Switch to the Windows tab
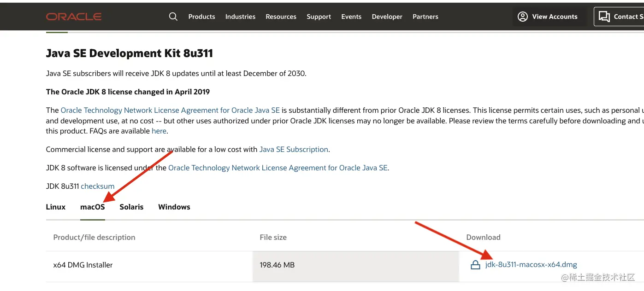Image resolution: width=644 pixels, height=291 pixels. tap(174, 207)
